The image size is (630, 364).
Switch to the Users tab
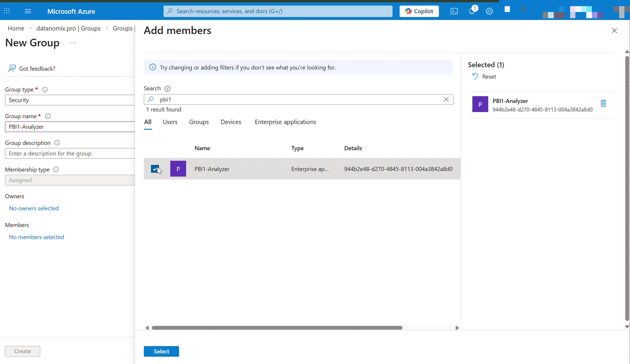point(170,122)
